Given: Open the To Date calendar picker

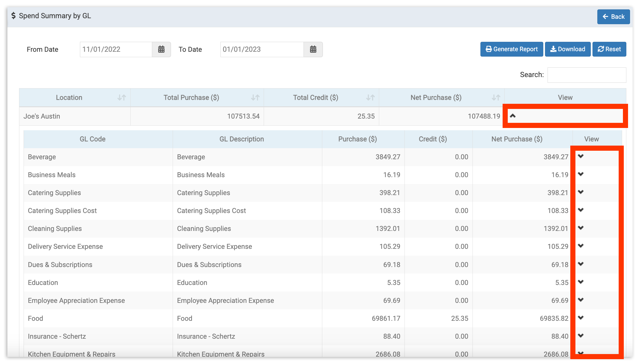Looking at the screenshot, I should click(x=313, y=49).
